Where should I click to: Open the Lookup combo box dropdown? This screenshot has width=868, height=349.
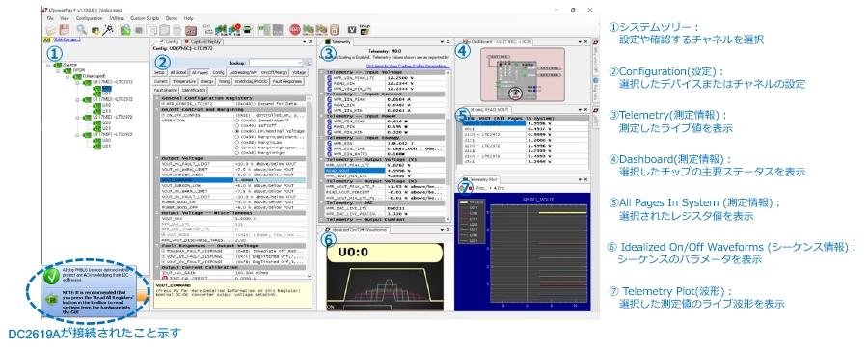300,63
